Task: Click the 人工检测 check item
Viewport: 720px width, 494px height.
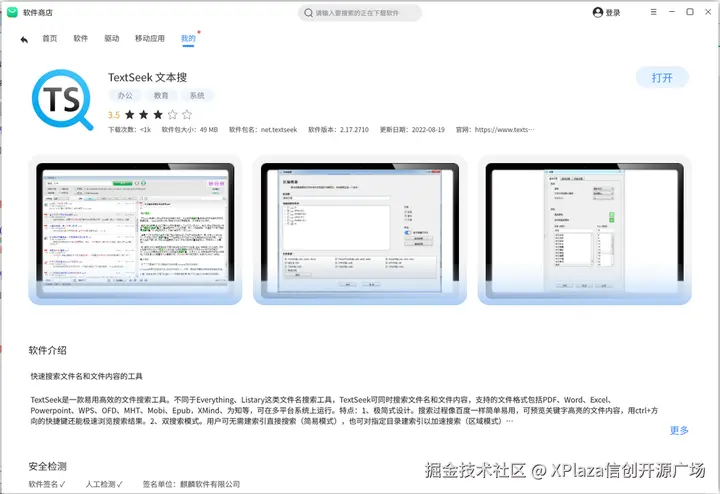Action: [104, 484]
